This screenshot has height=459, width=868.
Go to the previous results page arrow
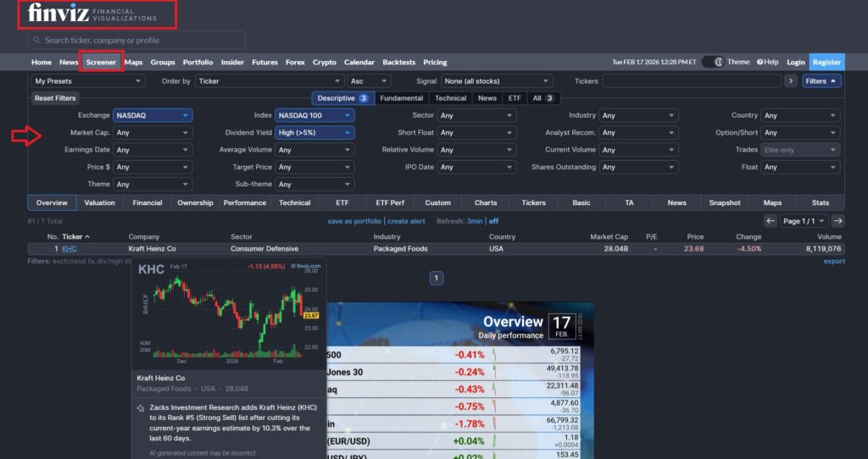pyautogui.click(x=771, y=220)
